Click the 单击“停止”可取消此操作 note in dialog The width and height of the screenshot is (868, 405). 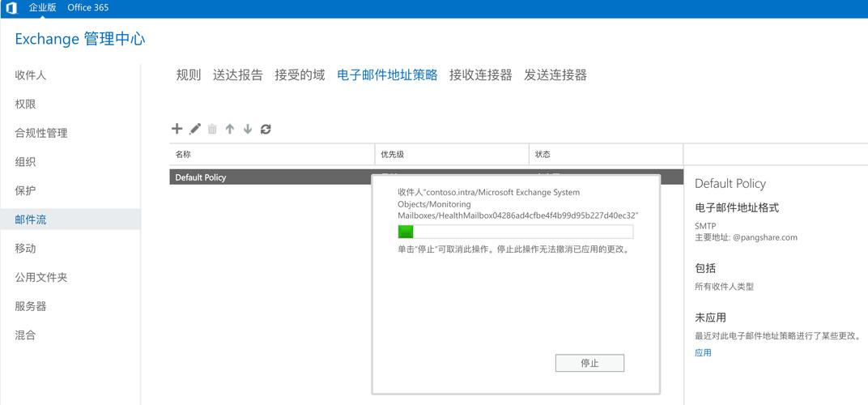513,249
